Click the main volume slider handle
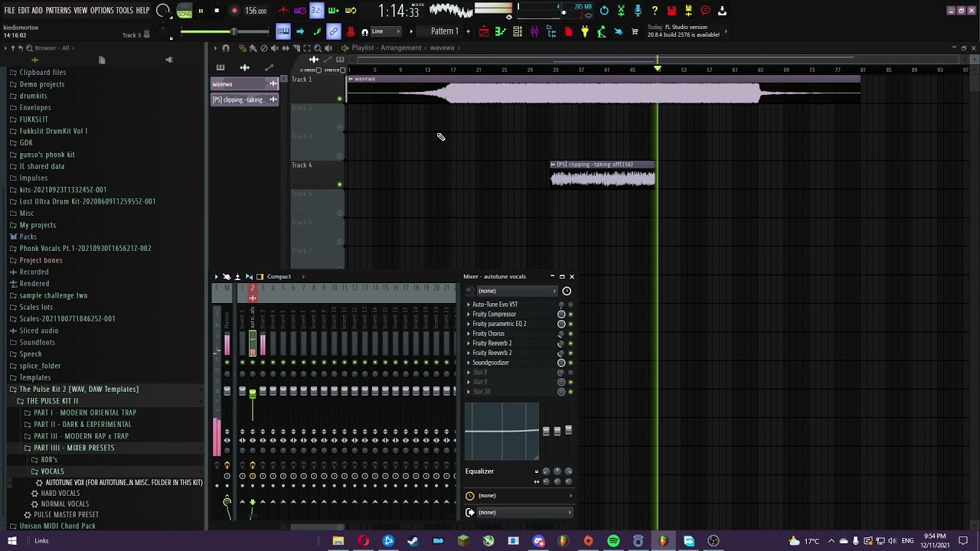 (x=234, y=31)
